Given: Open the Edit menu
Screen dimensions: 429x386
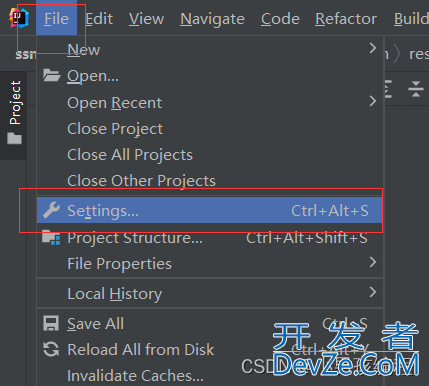Looking at the screenshot, I should (x=99, y=19).
